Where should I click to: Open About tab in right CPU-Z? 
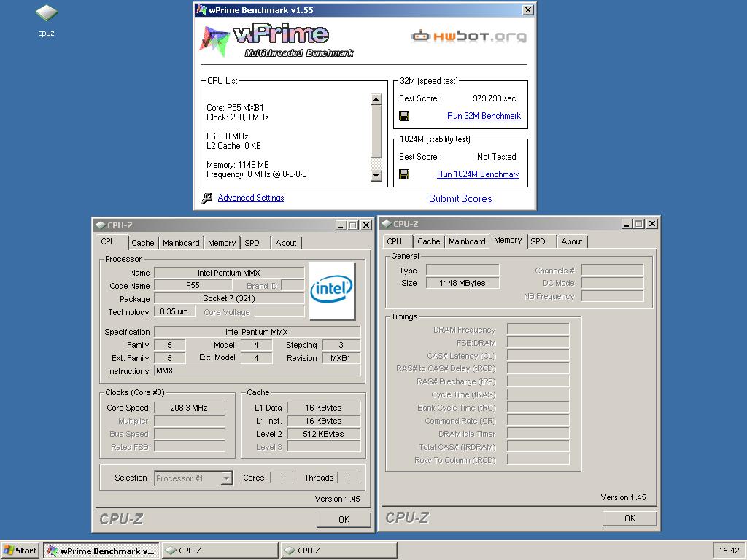[x=572, y=241]
